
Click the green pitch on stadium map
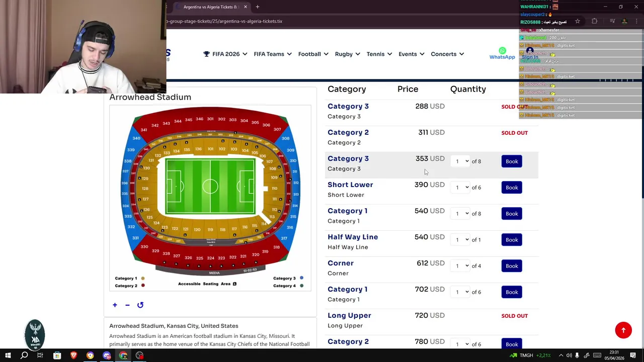[210, 187]
